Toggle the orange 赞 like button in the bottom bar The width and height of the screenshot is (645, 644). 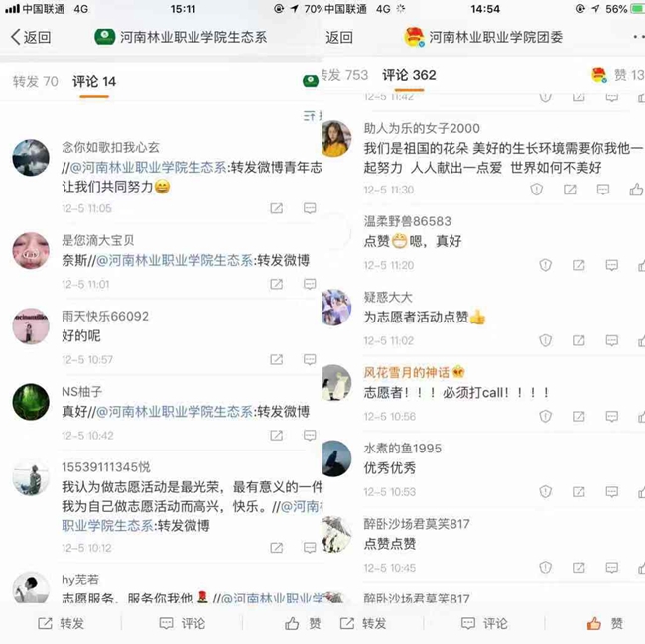click(604, 623)
